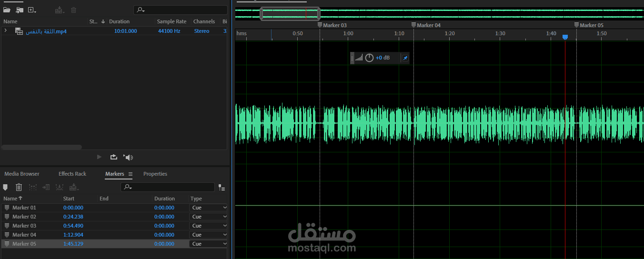Delete selected markers with trash icon
The height and width of the screenshot is (259, 644).
19,188
